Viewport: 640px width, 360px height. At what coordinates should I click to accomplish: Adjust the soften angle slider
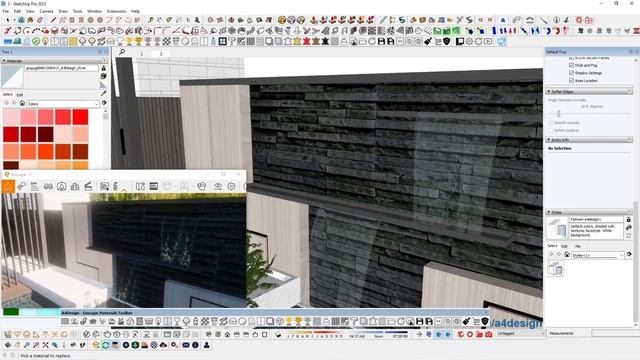558,113
